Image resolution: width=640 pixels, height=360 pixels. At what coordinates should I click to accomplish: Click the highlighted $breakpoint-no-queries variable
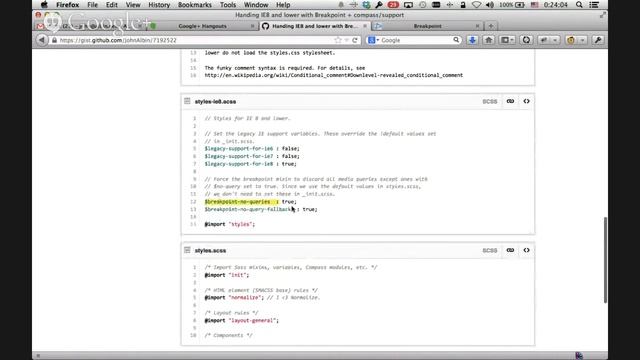[237, 202]
